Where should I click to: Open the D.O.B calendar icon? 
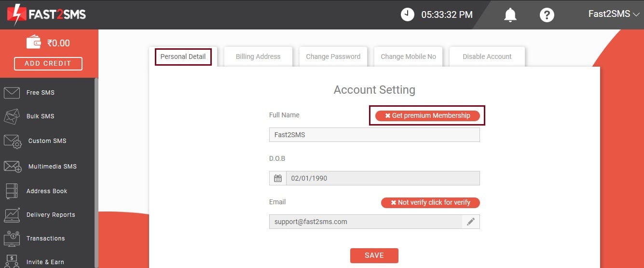tap(278, 178)
